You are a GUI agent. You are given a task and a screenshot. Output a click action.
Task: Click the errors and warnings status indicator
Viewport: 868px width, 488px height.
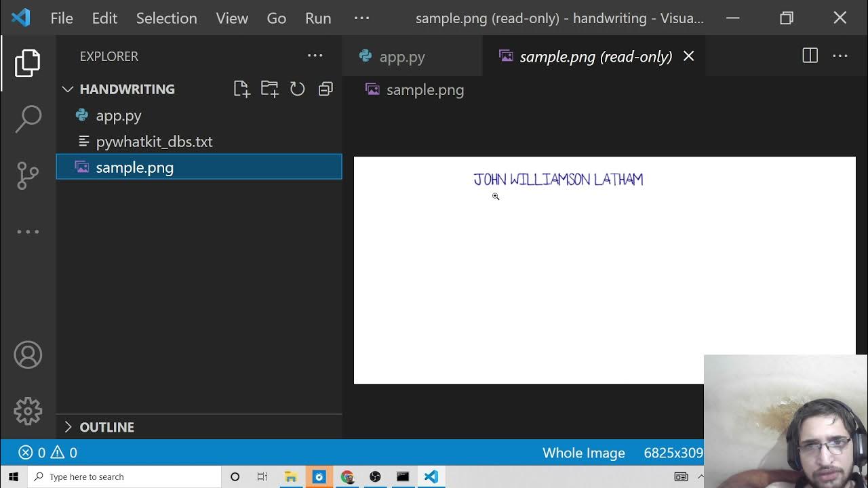47,453
